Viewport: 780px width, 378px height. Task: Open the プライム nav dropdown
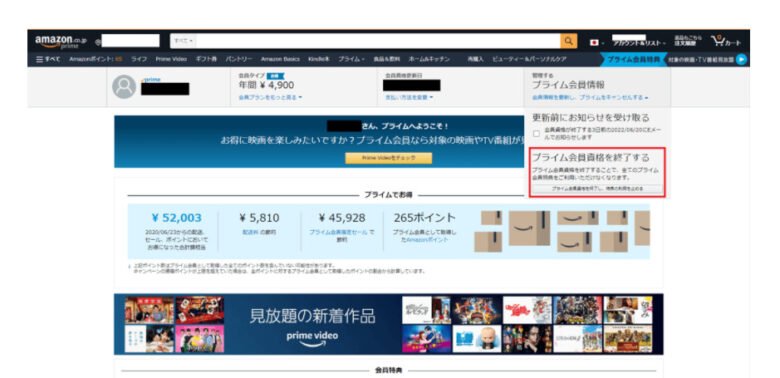tap(352, 59)
